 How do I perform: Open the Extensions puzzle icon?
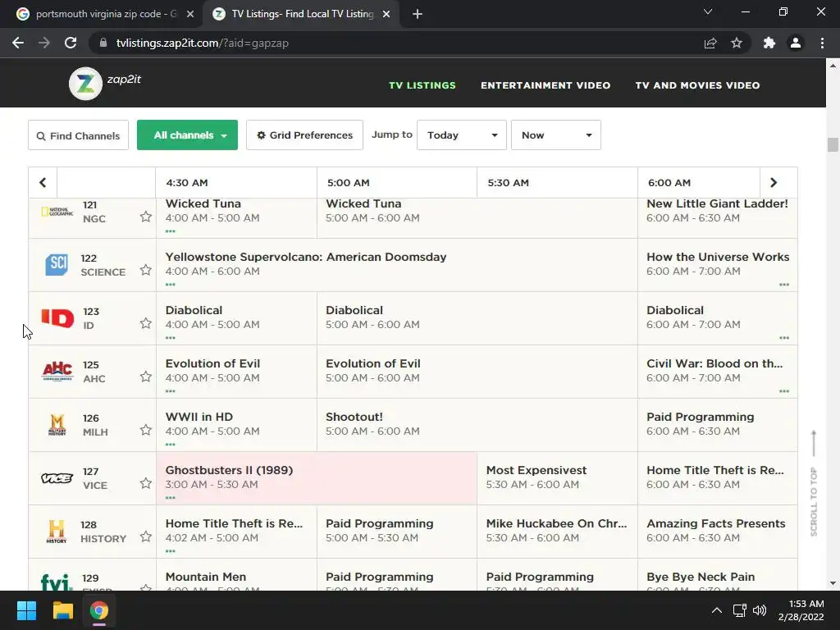[x=769, y=43]
